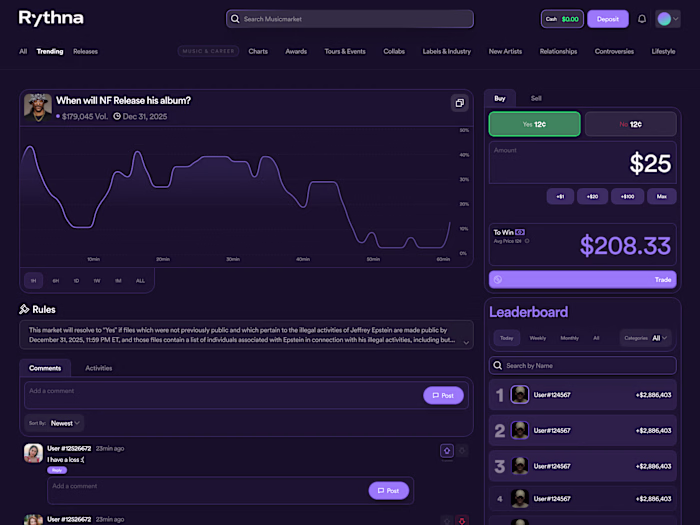Select the No 12¢ outcome
Viewport: 700px width, 525px height.
pos(630,124)
